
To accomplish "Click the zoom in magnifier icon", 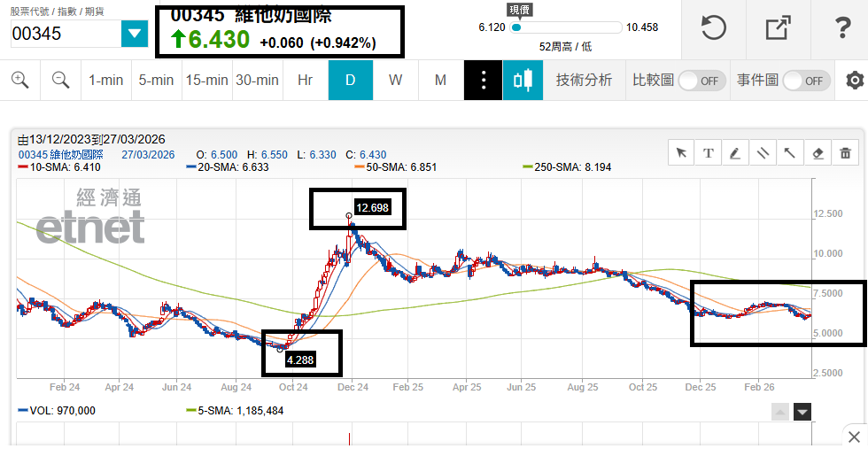I will click(19, 81).
